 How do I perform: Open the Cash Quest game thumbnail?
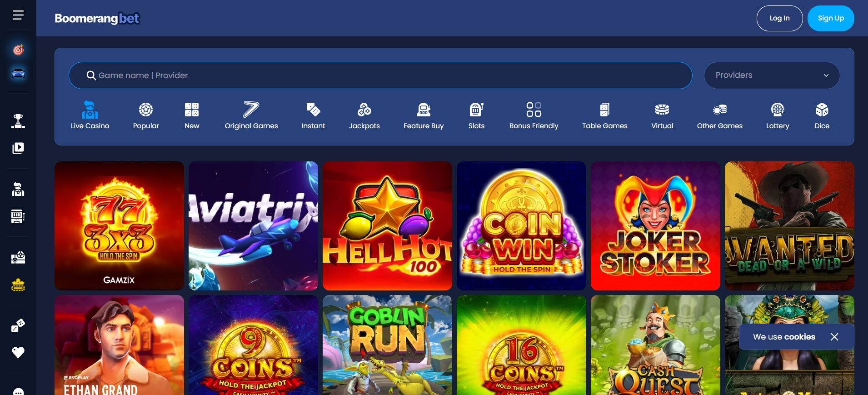pyautogui.click(x=655, y=345)
